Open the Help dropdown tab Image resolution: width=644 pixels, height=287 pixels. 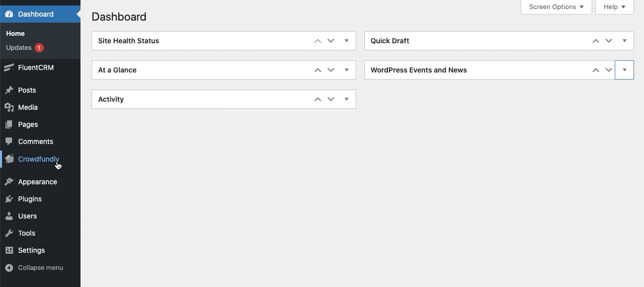tap(614, 7)
